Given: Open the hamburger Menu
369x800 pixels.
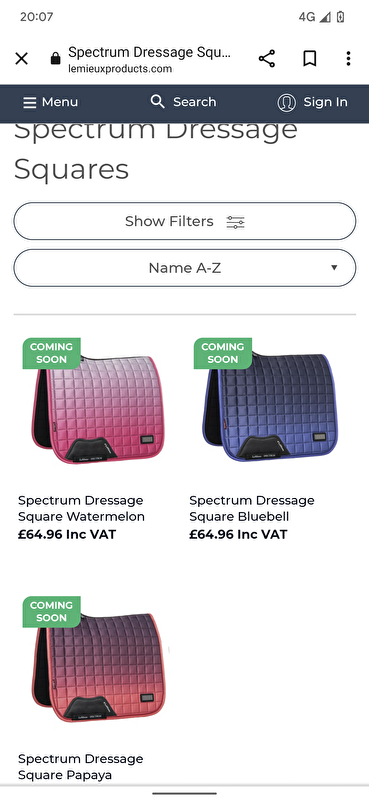Looking at the screenshot, I should click(50, 102).
